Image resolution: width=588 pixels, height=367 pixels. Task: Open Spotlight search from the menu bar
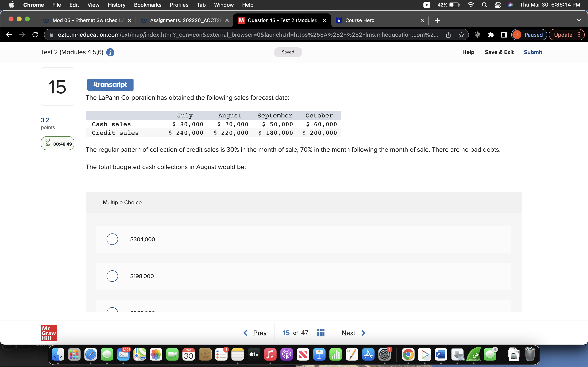484,5
